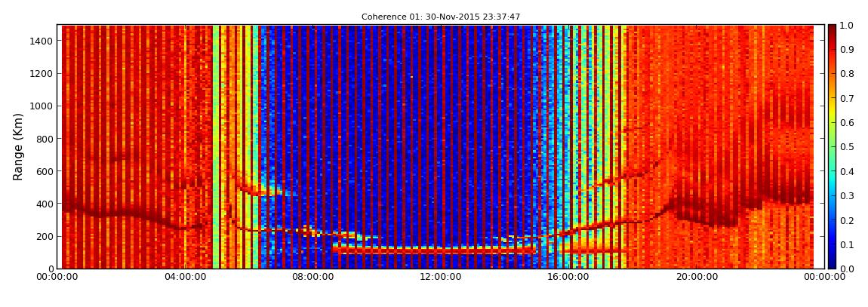This screenshot has width=868, height=307.
Task: Click the 600 range axis tick label
Action: coord(45,171)
